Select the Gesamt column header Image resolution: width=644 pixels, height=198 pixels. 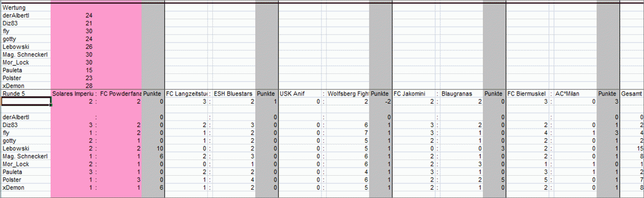pos(632,94)
